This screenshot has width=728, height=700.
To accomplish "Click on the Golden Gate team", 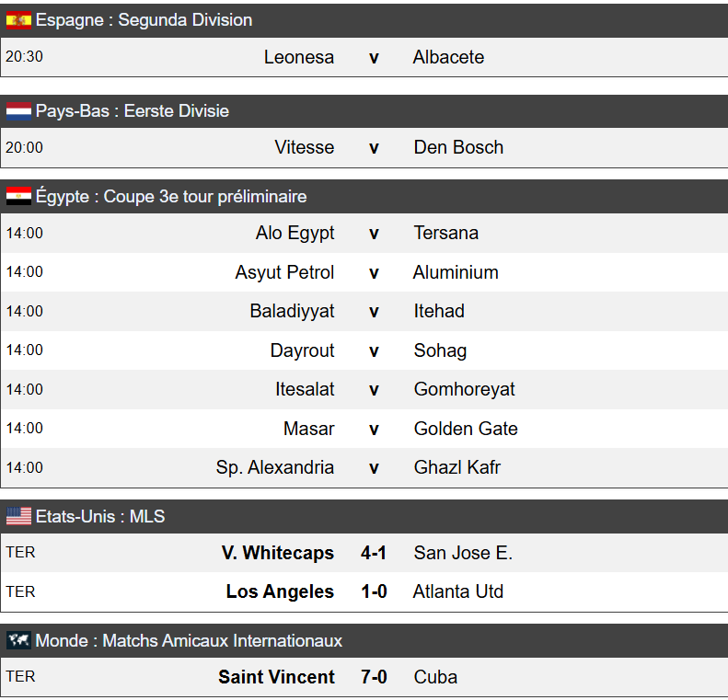I will (466, 429).
